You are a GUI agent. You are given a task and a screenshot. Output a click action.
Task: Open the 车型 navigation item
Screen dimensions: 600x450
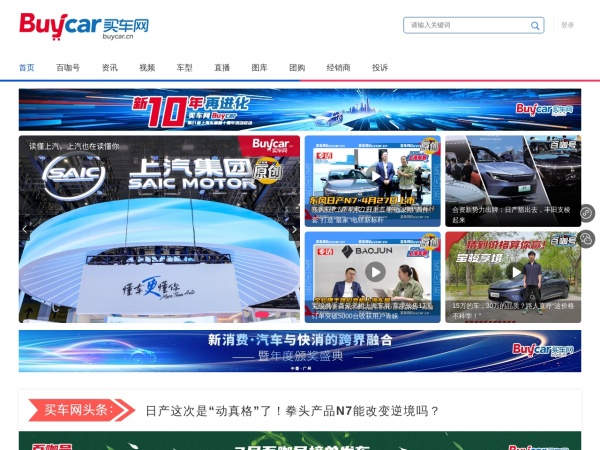point(184,68)
